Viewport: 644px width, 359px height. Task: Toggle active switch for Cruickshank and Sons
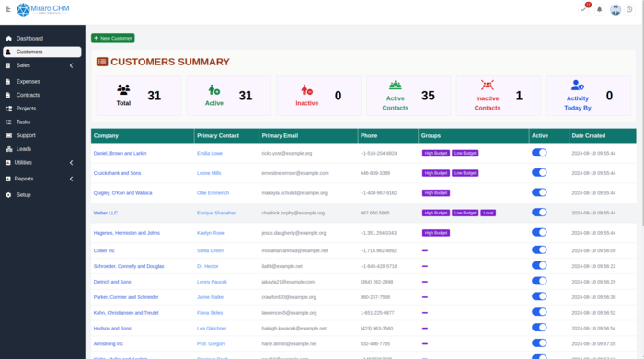(539, 172)
